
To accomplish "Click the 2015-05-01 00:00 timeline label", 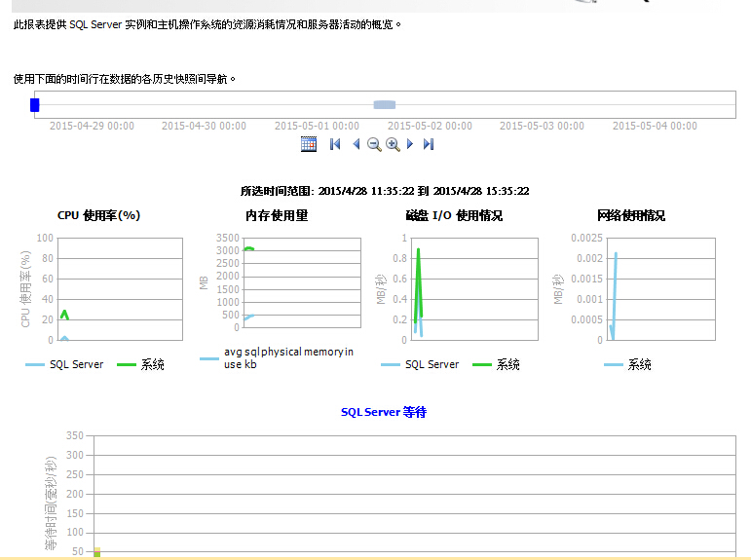I will tap(318, 126).
